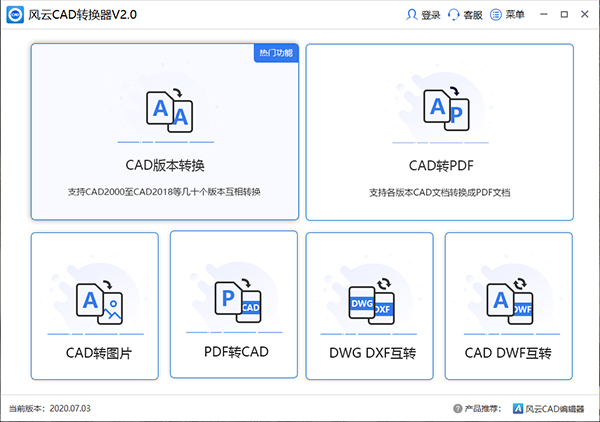This screenshot has width=600, height=422.
Task: Click the 热门功能 badge
Action: tap(276, 53)
